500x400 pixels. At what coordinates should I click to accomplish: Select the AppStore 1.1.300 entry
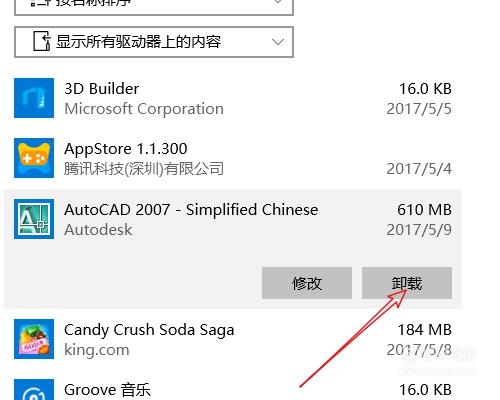coord(233,158)
